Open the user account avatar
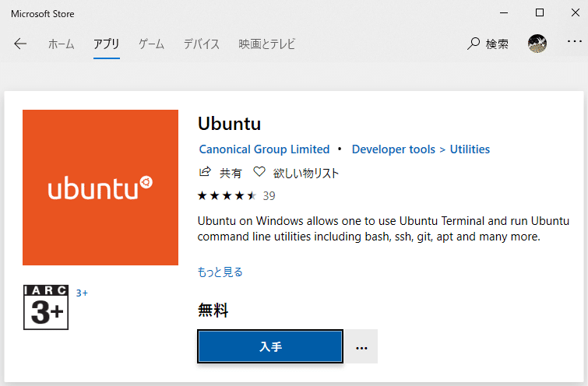This screenshot has width=588, height=386. 537,44
